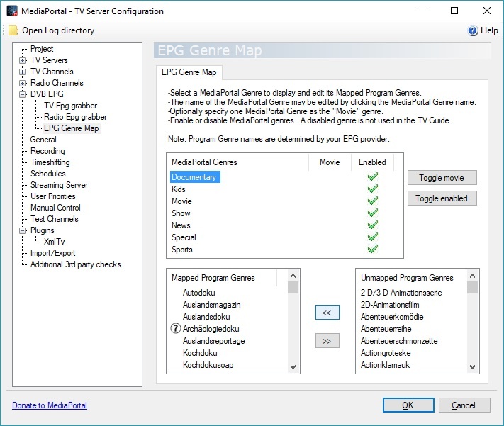The image size is (504, 426).
Task: Open the Schedules tree item
Action: pos(48,174)
